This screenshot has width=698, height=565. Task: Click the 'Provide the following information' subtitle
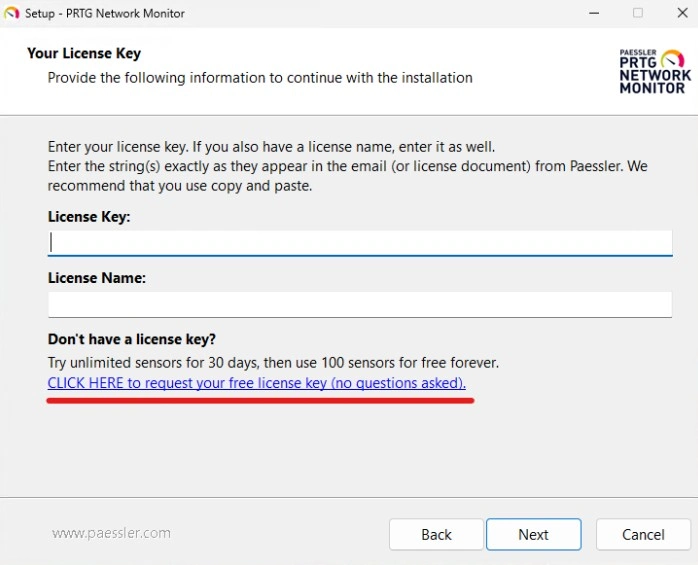tap(260, 77)
